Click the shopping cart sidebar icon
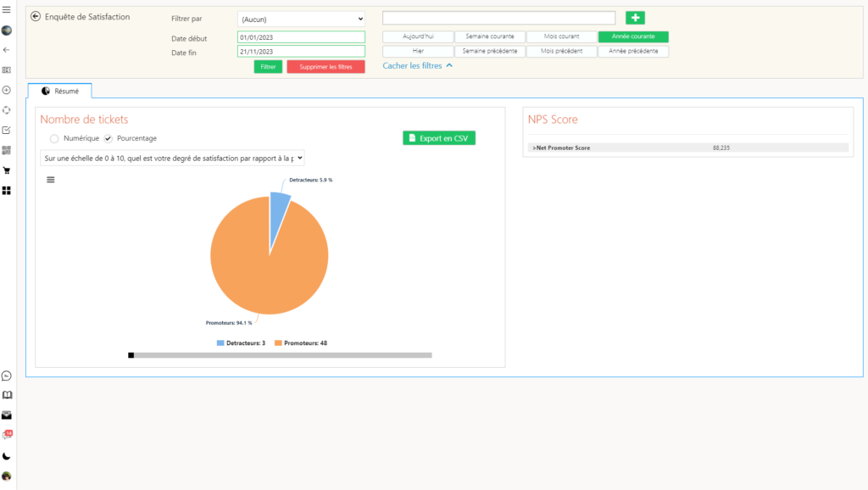This screenshot has height=490, width=868. coord(7,170)
